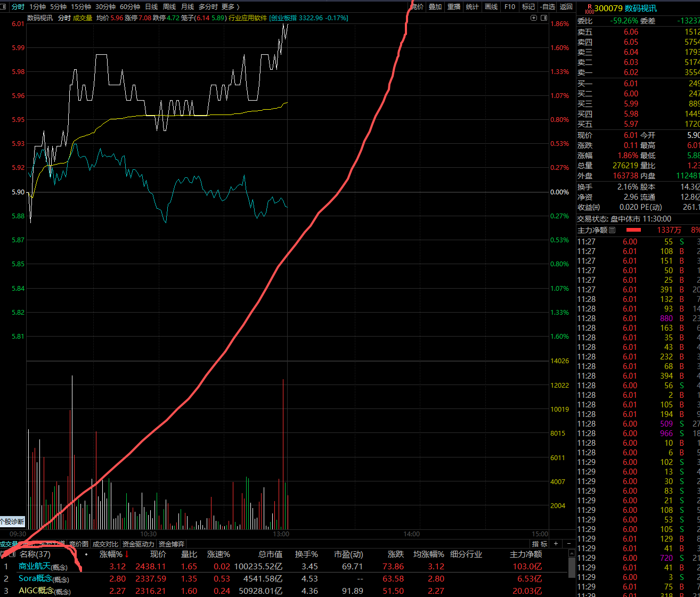
Task: Select the 商业航天 concept row
Action: click(x=283, y=567)
